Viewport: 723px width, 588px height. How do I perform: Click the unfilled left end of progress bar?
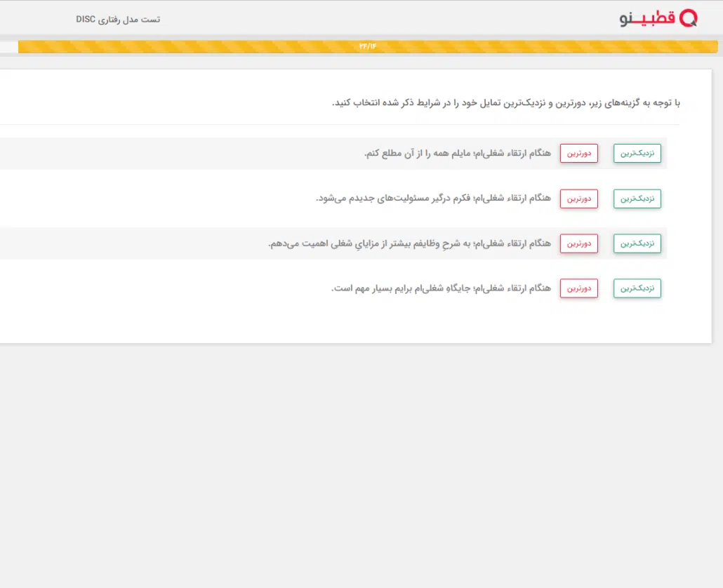coord(8,46)
